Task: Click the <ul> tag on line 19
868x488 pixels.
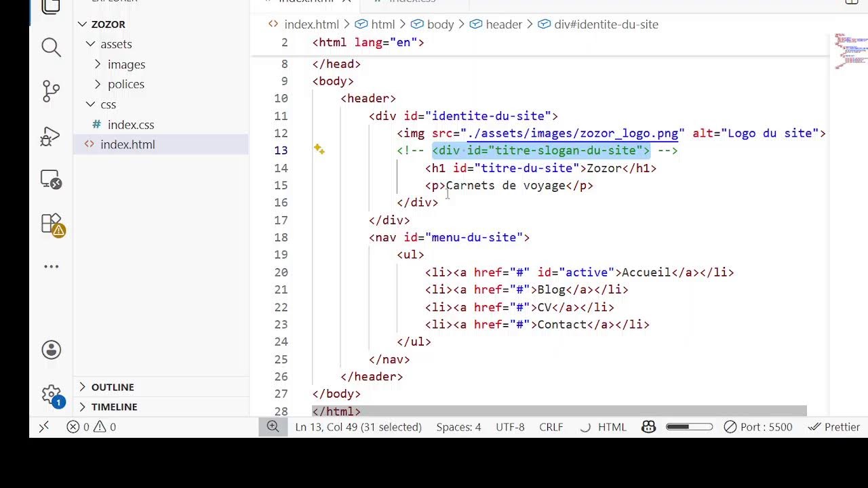Action: (x=410, y=255)
